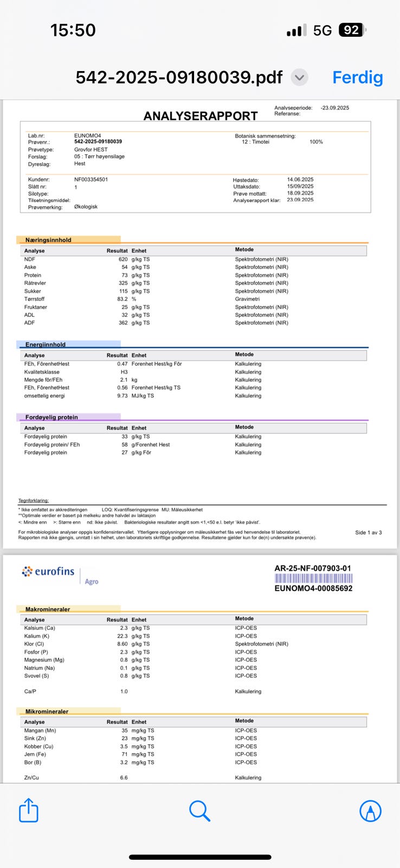Tap the Side 1 av 3 page indicator
Screen dimensions: 400x868
pyautogui.click(x=369, y=533)
